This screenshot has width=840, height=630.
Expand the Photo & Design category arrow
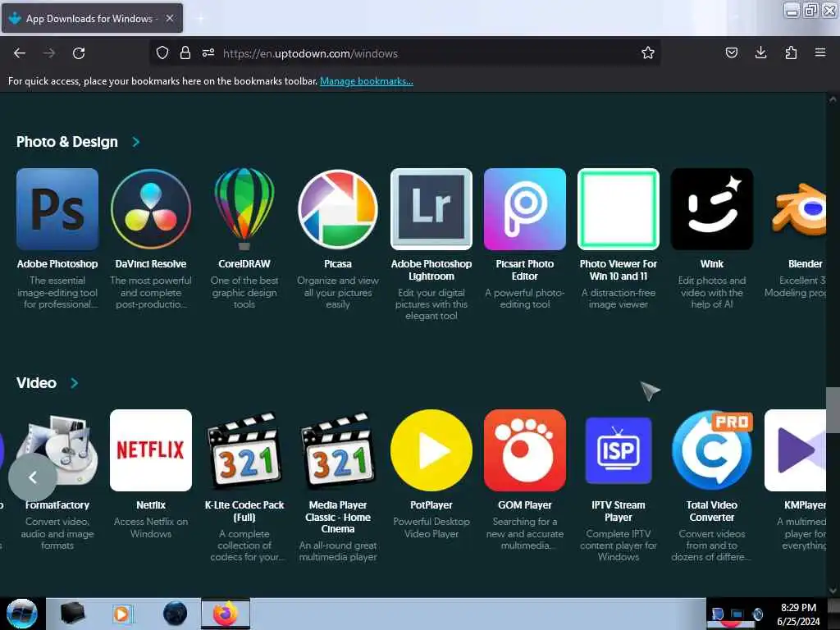tap(136, 142)
